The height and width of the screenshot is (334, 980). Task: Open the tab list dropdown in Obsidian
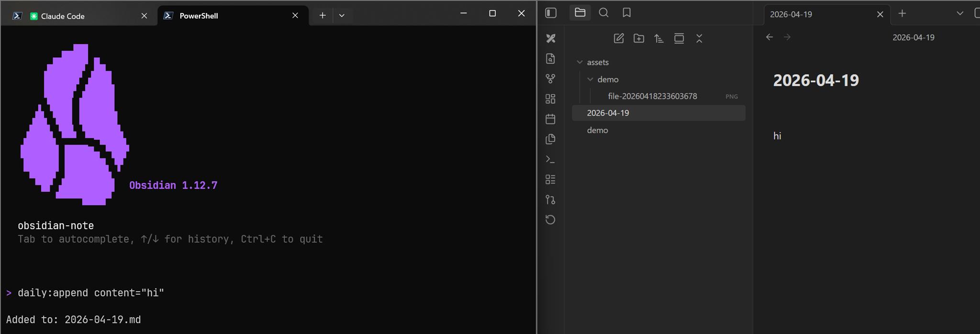959,13
